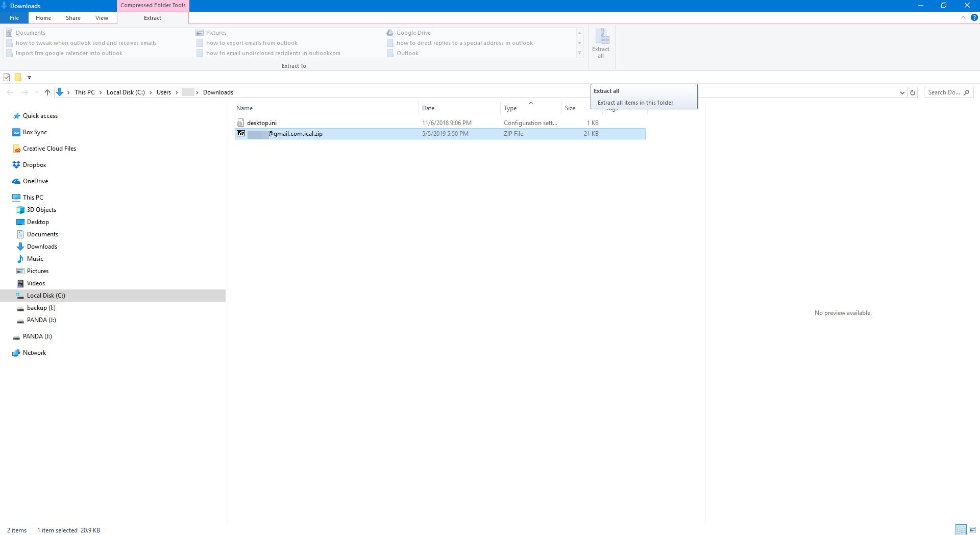Select the Extract ribbon tab
Viewport: 980px width, 535px height.
[153, 18]
